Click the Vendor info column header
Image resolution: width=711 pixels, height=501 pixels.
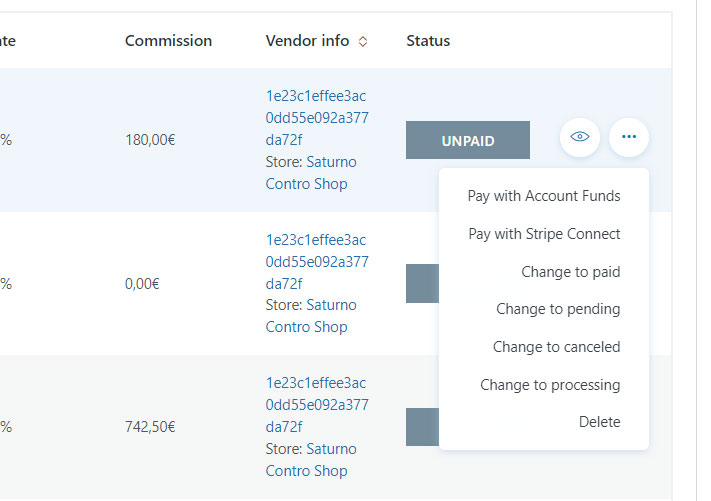[307, 41]
